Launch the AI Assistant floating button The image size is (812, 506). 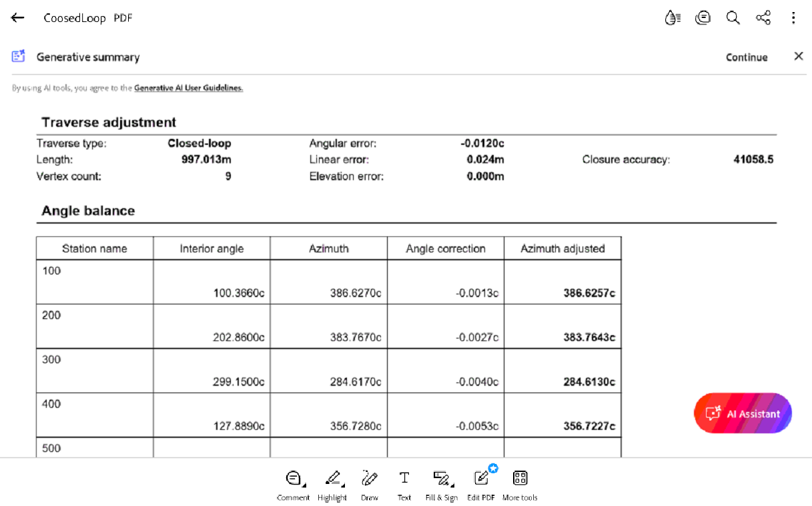743,413
